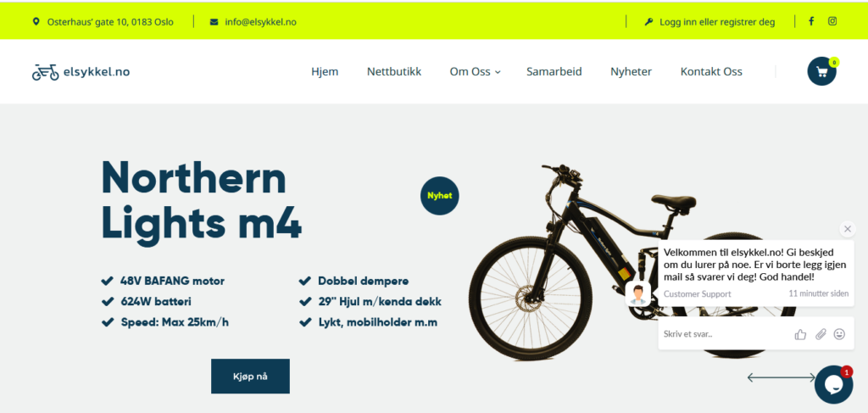Click the location pin icon
Viewport: 868px width, 413px height.
(36, 22)
